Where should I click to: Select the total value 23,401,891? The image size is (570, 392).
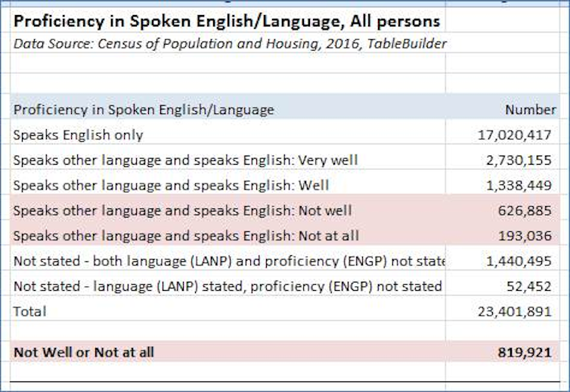(516, 311)
